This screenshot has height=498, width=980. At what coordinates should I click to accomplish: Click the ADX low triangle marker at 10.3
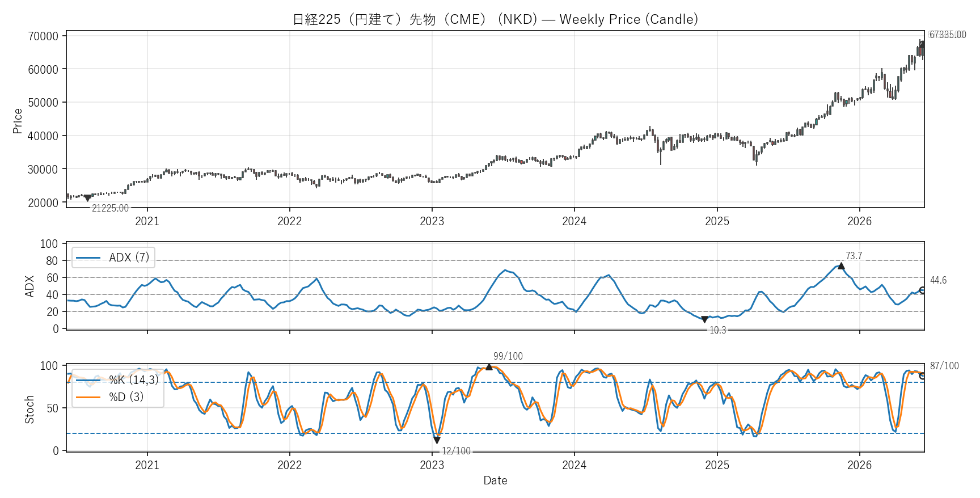coord(704,320)
